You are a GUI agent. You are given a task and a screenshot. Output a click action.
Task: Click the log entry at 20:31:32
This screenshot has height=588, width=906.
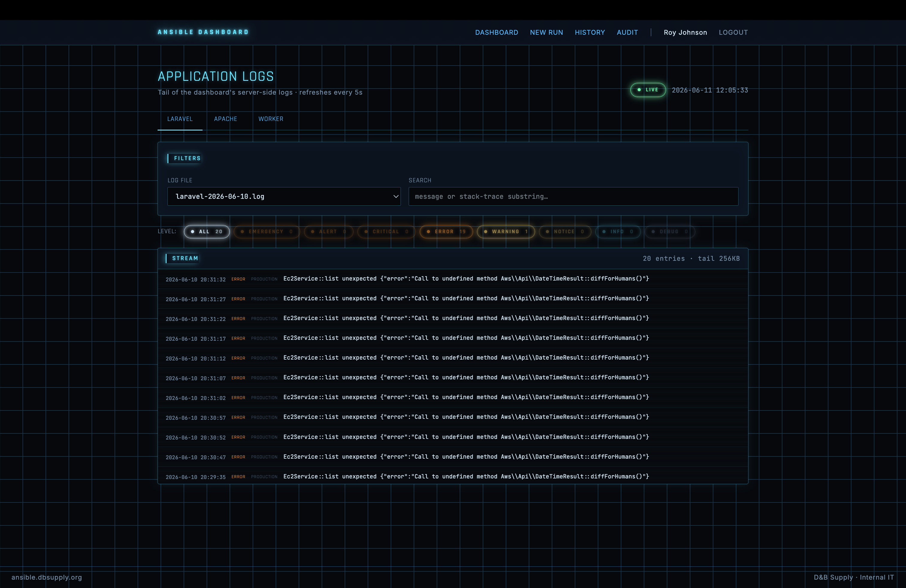pyautogui.click(x=453, y=279)
